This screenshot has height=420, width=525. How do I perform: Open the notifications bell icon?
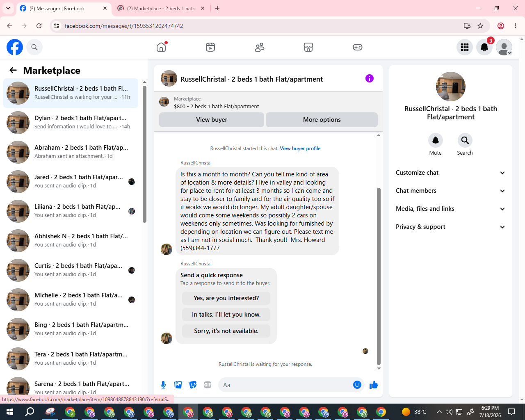pyautogui.click(x=484, y=47)
